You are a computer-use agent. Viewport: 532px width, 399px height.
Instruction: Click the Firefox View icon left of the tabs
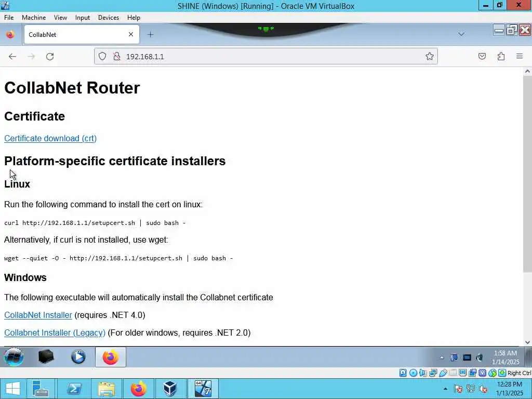[10, 34]
